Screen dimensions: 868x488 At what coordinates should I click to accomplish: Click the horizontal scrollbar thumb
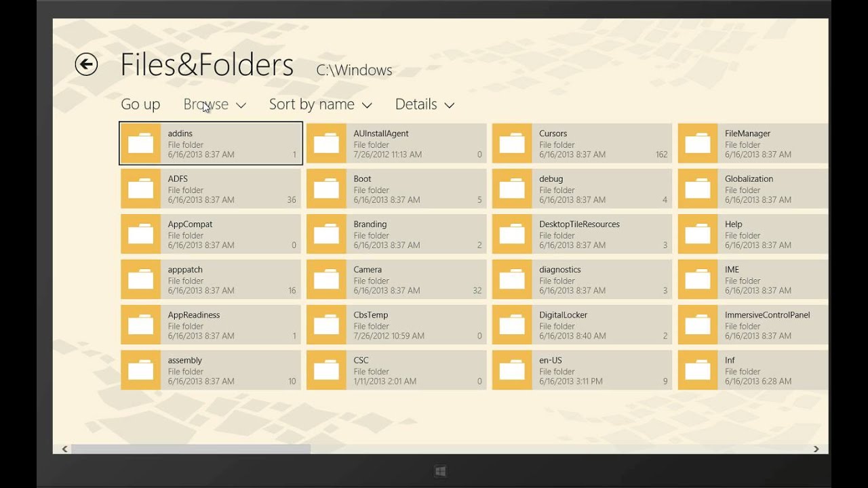[191, 449]
